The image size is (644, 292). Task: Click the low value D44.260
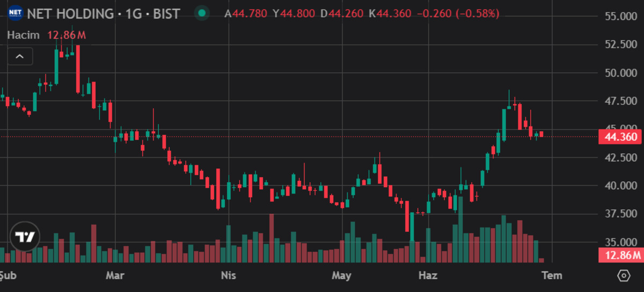click(x=342, y=13)
